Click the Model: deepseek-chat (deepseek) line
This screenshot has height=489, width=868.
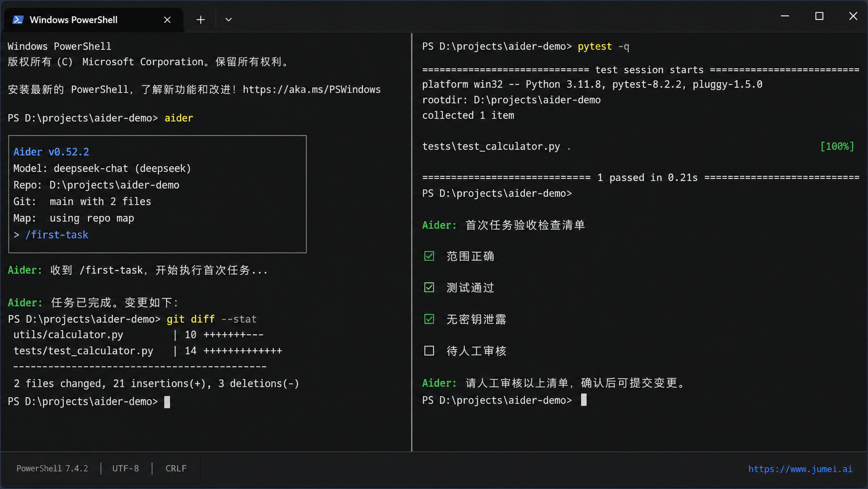point(102,168)
